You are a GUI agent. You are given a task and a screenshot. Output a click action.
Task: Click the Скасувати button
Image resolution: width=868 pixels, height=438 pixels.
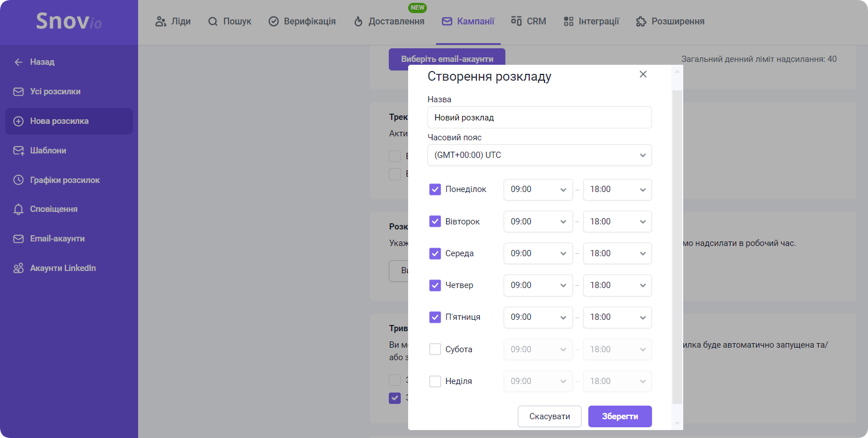(550, 416)
